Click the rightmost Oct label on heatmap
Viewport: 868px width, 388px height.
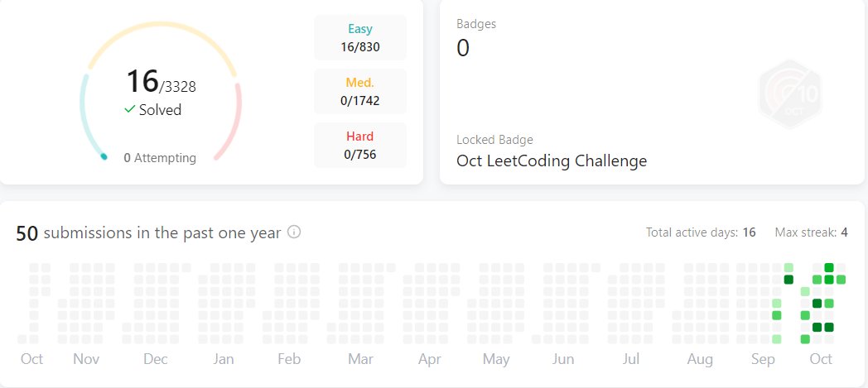coord(821,359)
